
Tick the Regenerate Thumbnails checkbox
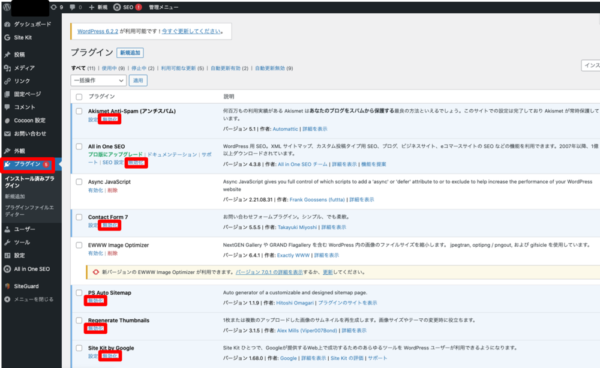pos(79,320)
